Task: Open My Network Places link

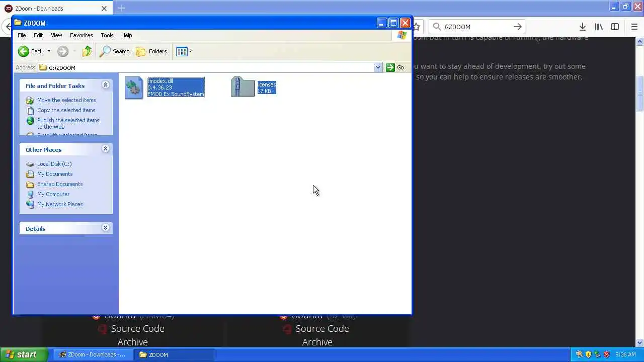Action: click(60, 204)
